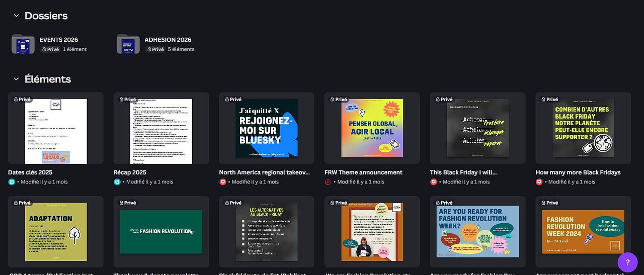
Task: Open the Dates clés 2025 title link
Action: pyautogui.click(x=30, y=172)
